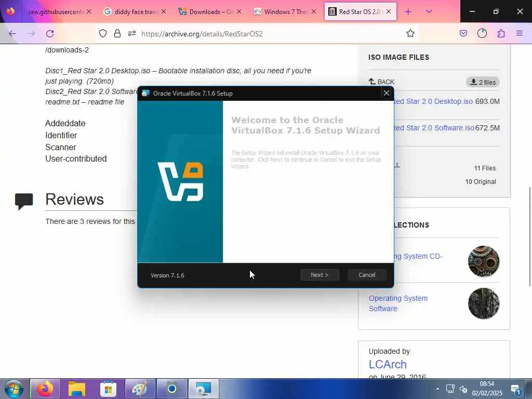Bookmark this page with star icon

[410, 33]
